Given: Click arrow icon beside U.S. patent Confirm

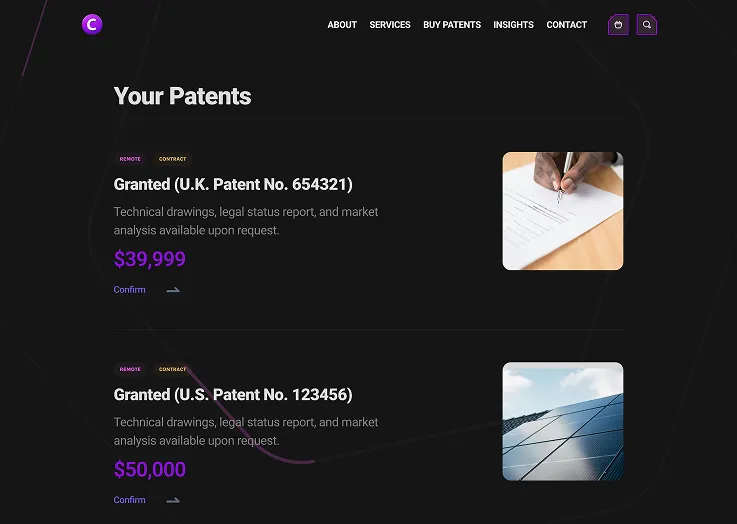Looking at the screenshot, I should (173, 500).
